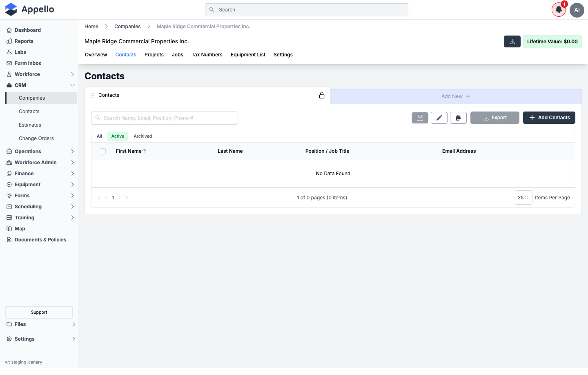Tick the select-all checkbox in table header
The width and height of the screenshot is (588, 375).
103,151
